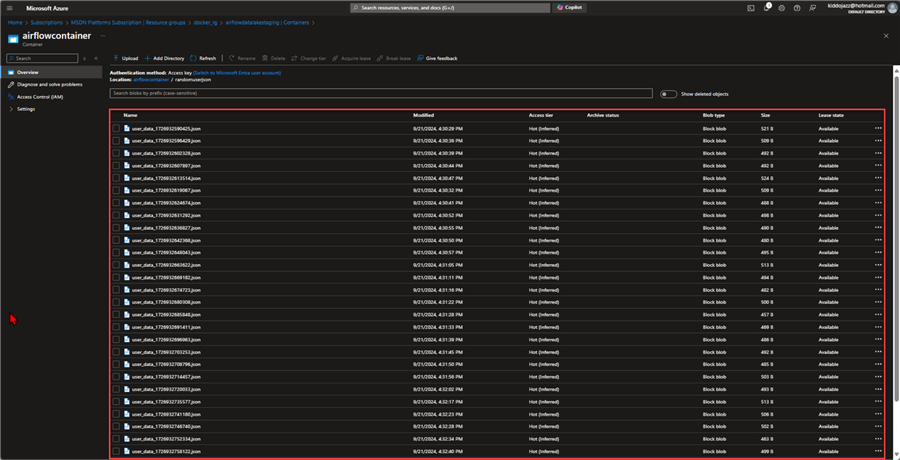Toggle Show deleted objects switch
The image size is (900, 460).
[x=668, y=94]
